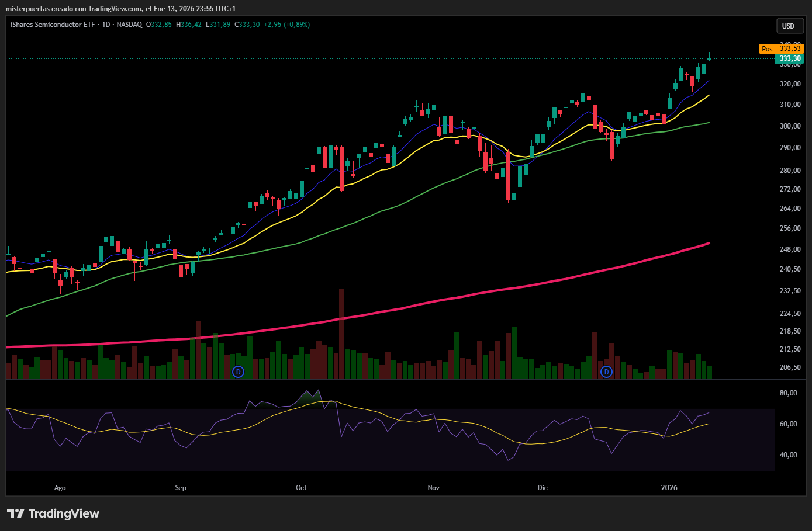Click the Ago label on time axis
The image size is (812, 531).
60,488
